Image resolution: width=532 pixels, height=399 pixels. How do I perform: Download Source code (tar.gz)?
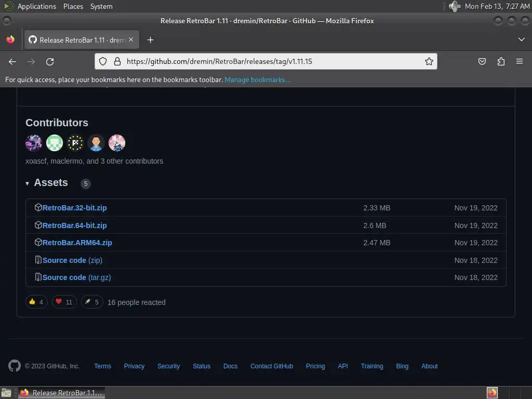tap(76, 277)
